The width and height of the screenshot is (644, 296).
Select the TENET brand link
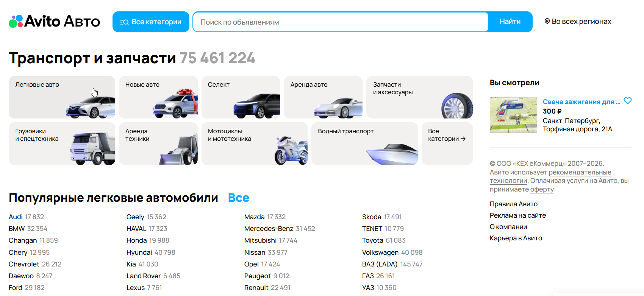(x=372, y=229)
